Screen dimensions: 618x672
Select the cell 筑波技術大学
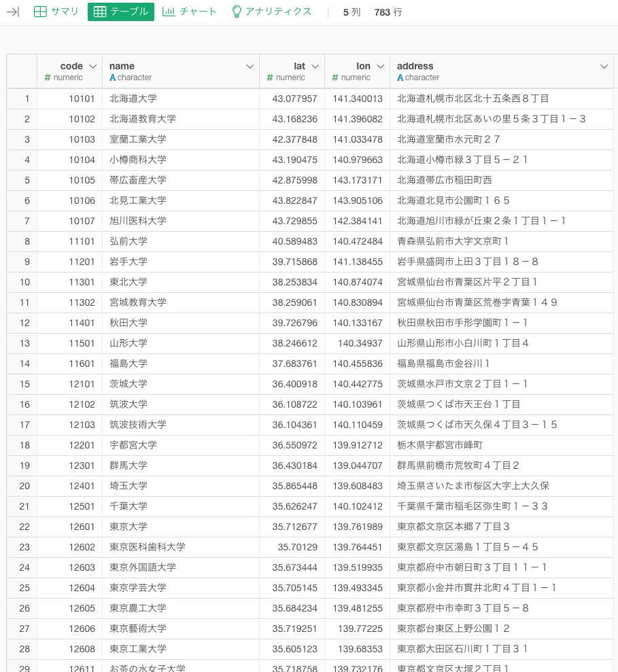(x=181, y=425)
